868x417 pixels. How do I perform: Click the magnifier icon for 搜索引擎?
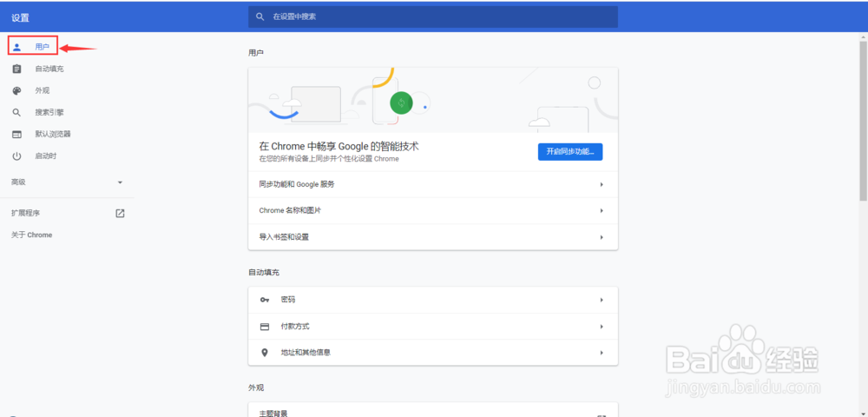(16, 112)
